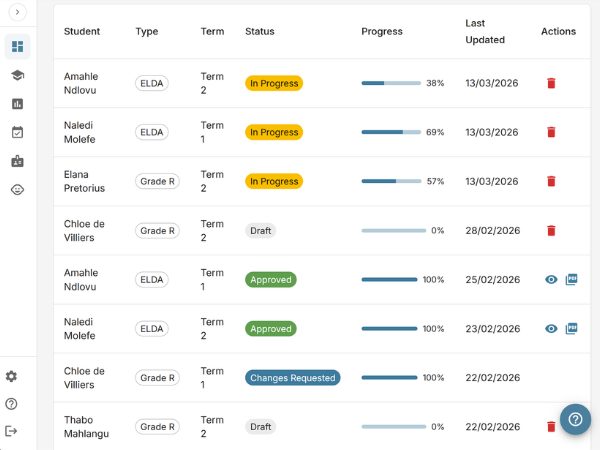Open the ID badge icon in sidebar
The height and width of the screenshot is (450, 600).
pos(18,161)
